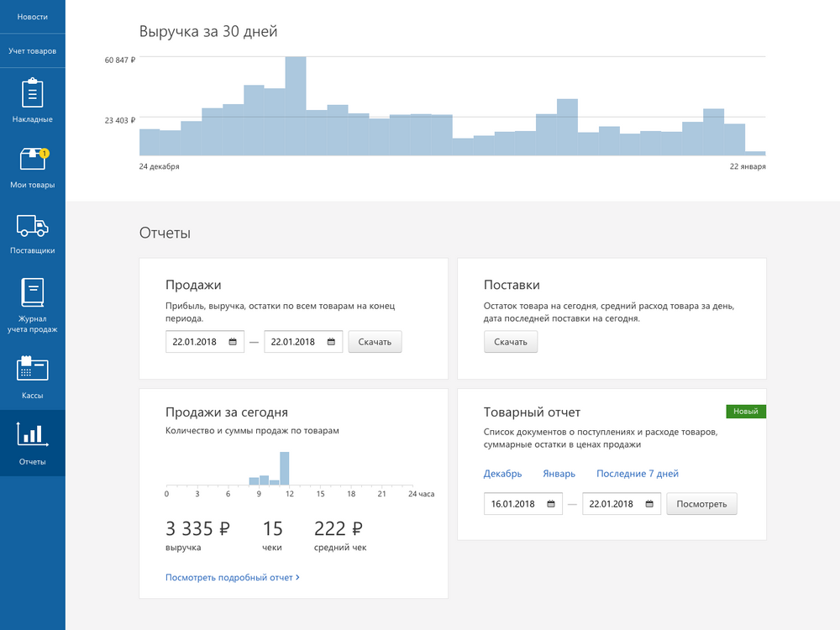The height and width of the screenshot is (630, 840).
Task: Click the 24 часа axis label
Action: pyautogui.click(x=421, y=494)
